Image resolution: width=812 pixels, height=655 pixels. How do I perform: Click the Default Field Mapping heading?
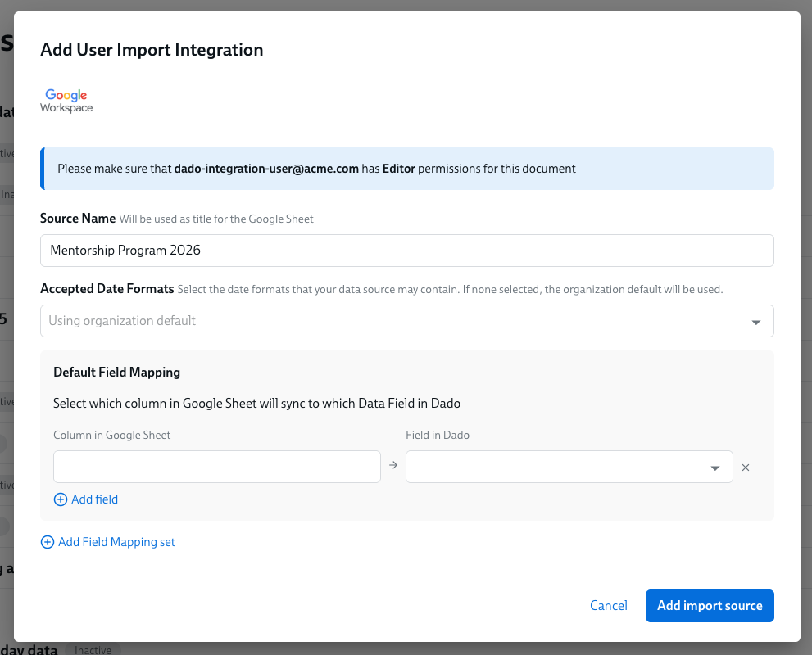(116, 372)
